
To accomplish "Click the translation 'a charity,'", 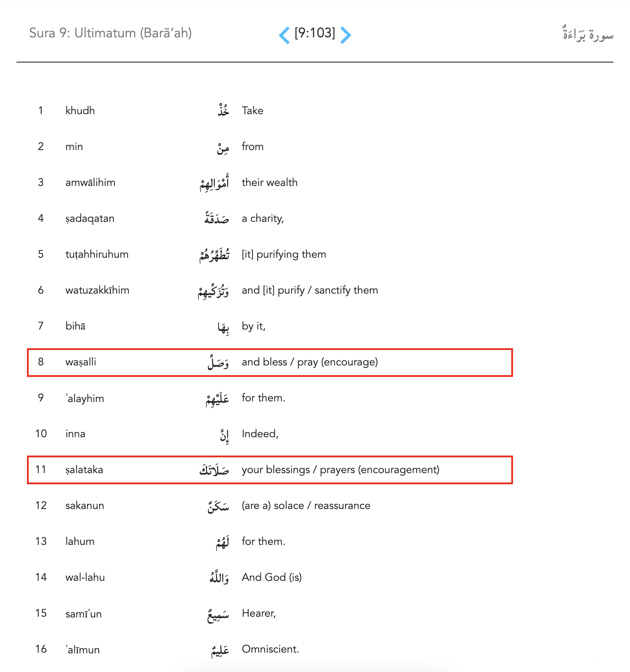I will click(263, 218).
